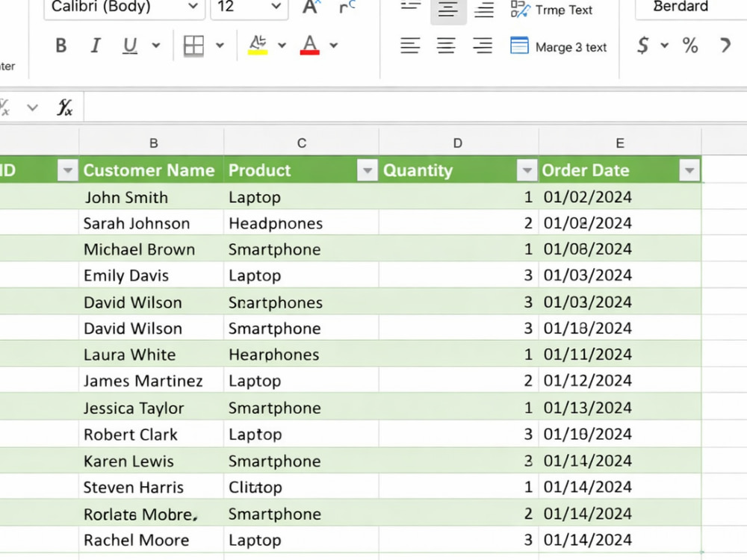Align text left
747x560 pixels.
[409, 46]
